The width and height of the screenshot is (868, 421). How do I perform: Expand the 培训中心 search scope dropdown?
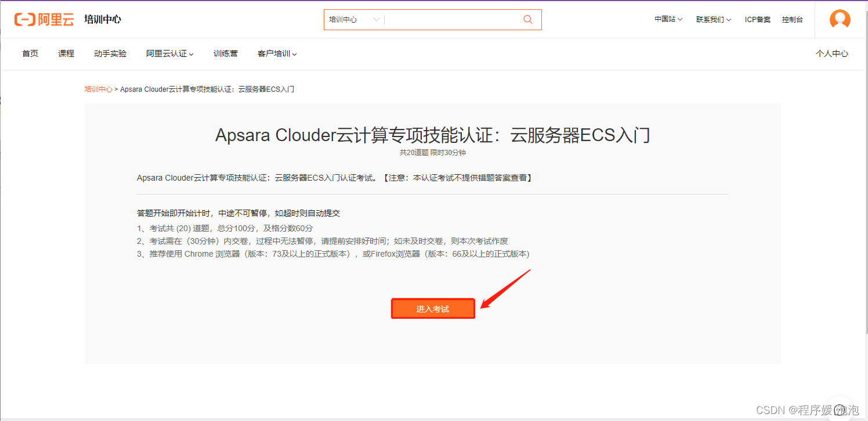tap(354, 19)
